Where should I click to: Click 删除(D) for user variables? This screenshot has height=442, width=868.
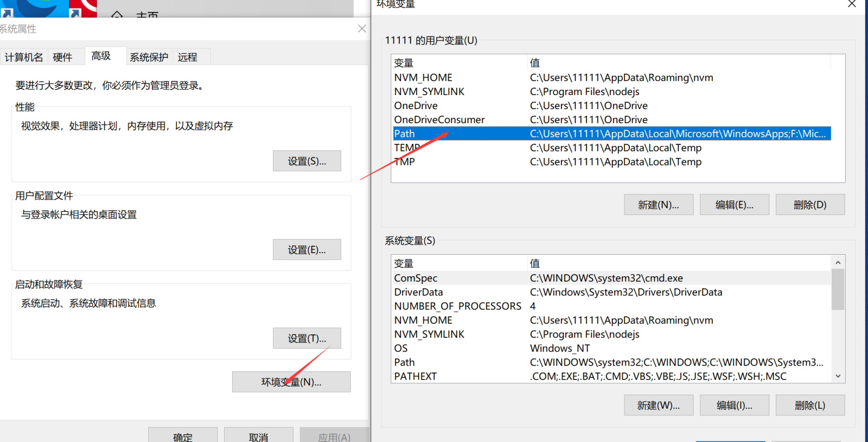click(x=810, y=205)
